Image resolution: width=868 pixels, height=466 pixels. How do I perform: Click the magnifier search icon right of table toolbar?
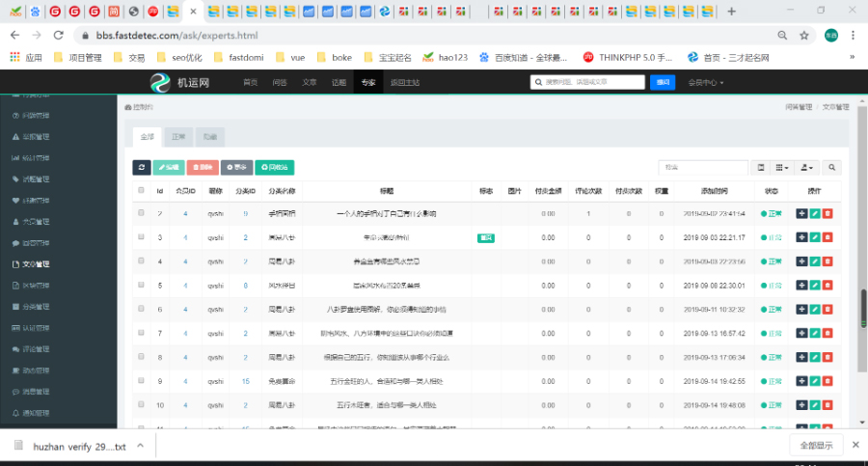(x=832, y=167)
